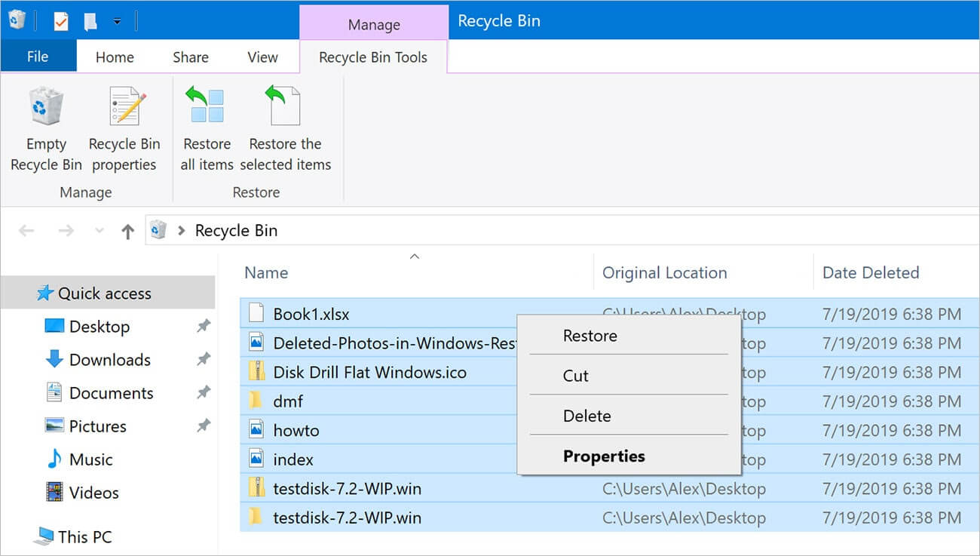Click the address bar chevron before Recycle Bin

click(x=181, y=231)
